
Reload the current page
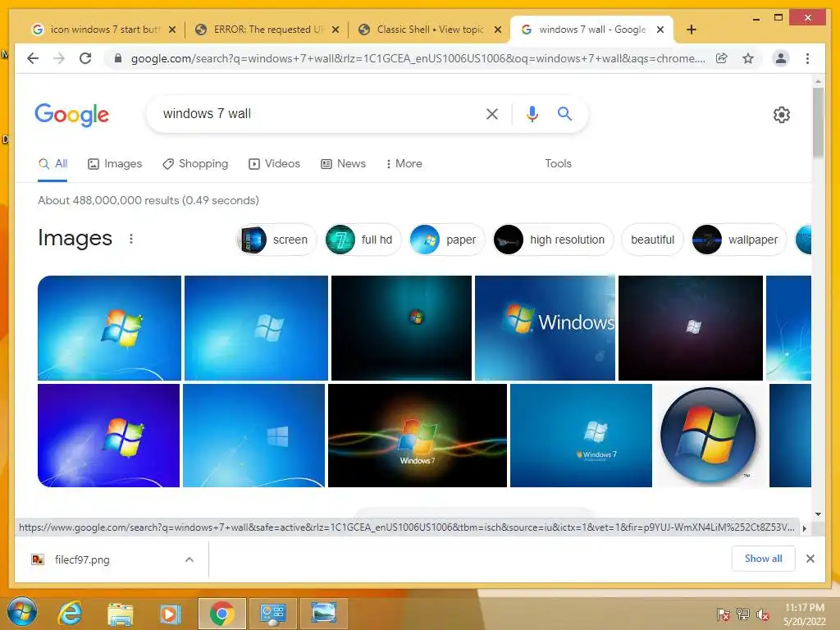85,58
